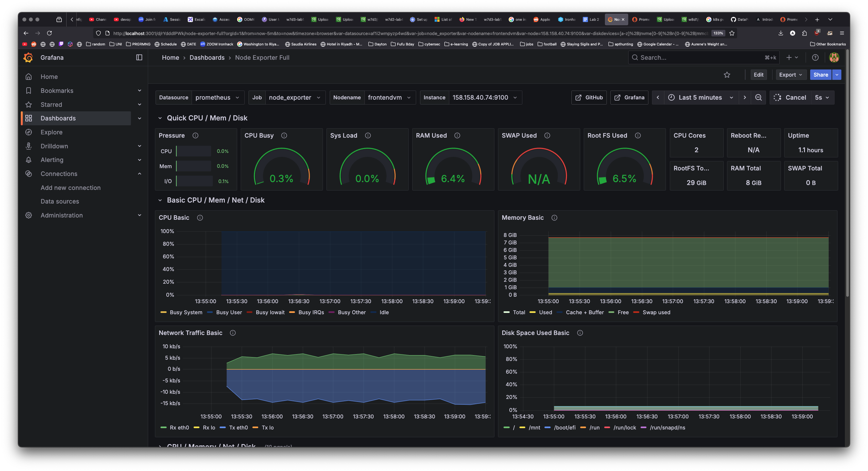Click the Grafana logo icon
This screenshot has height=471, width=868.
pos(28,57)
